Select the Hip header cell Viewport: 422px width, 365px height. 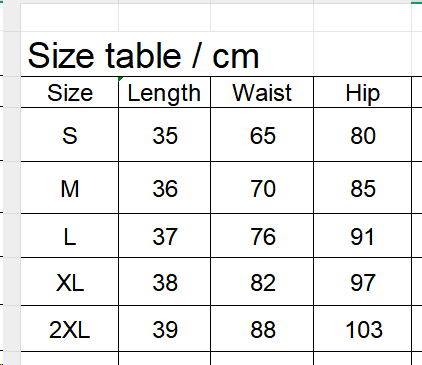(x=363, y=92)
